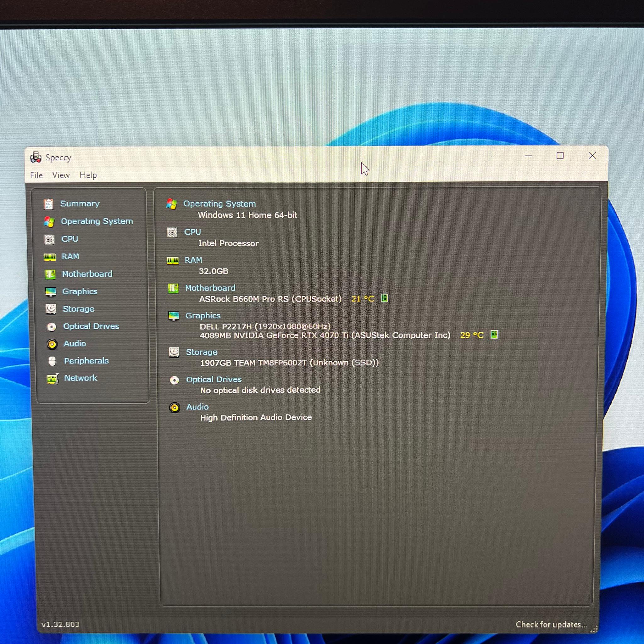
Task: Open the Help menu
Action: [x=88, y=175]
